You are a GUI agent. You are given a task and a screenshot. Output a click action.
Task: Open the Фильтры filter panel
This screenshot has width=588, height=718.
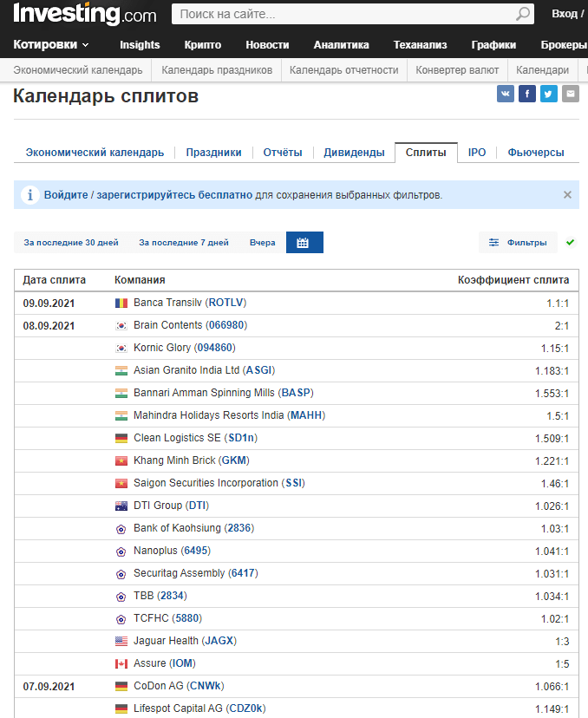(x=519, y=243)
